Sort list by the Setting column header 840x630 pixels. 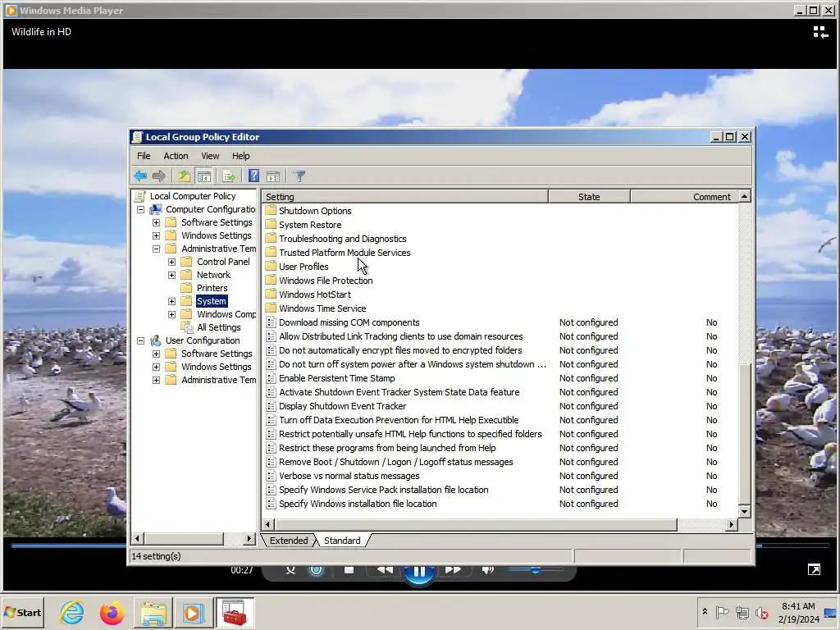tap(404, 197)
